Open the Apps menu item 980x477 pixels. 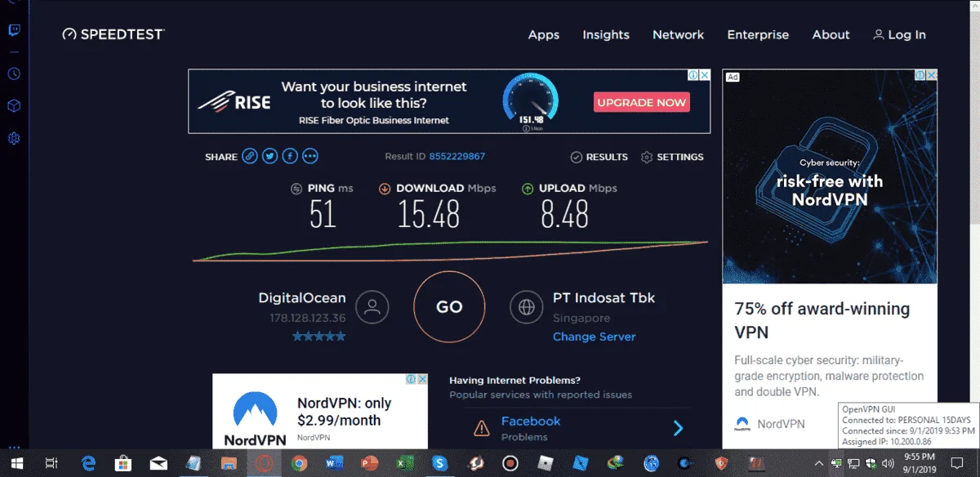tap(544, 34)
